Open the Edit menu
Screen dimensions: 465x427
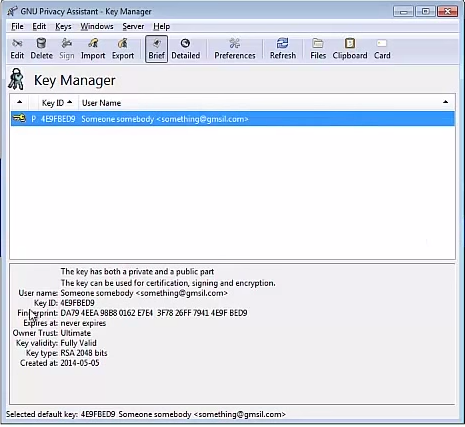[39, 26]
